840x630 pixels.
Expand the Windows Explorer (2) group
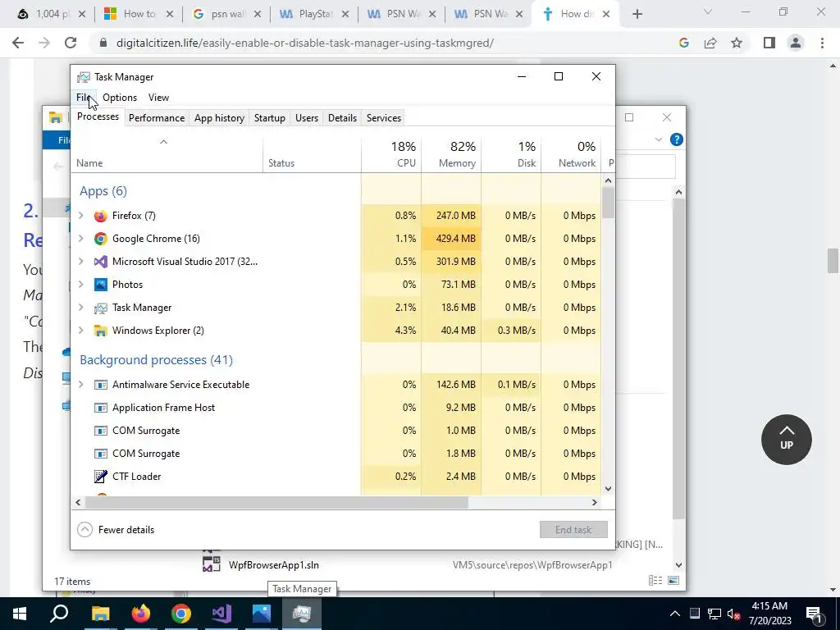[x=81, y=331]
